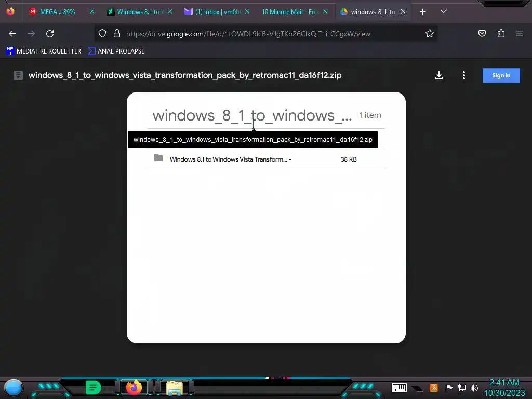The image size is (532, 399).
Task: Open the second bookmark in bookmarks toolbar
Action: pyautogui.click(x=116, y=51)
